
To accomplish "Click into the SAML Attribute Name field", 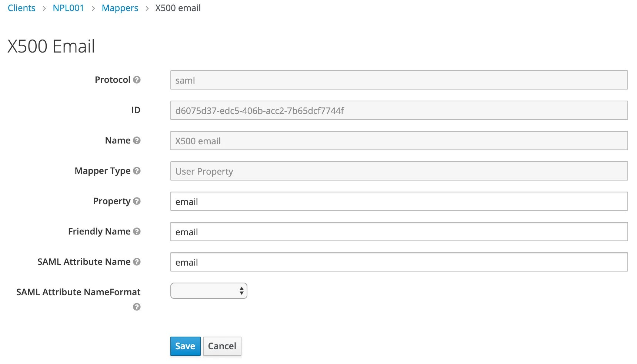I will coord(399,262).
